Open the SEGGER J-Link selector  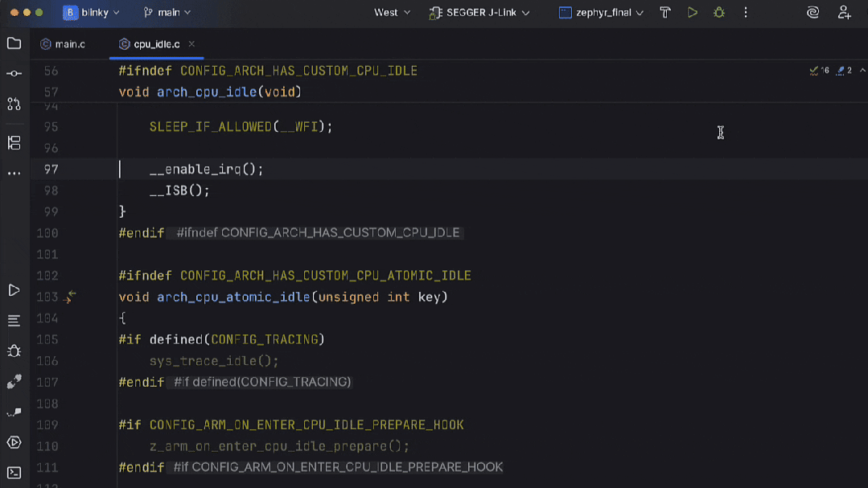(480, 13)
